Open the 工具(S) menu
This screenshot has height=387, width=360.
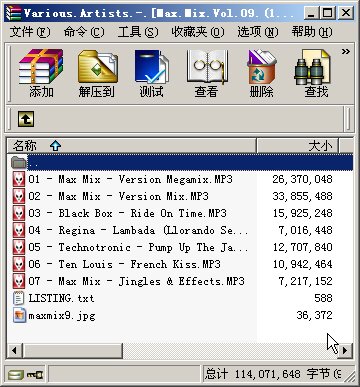[138, 32]
